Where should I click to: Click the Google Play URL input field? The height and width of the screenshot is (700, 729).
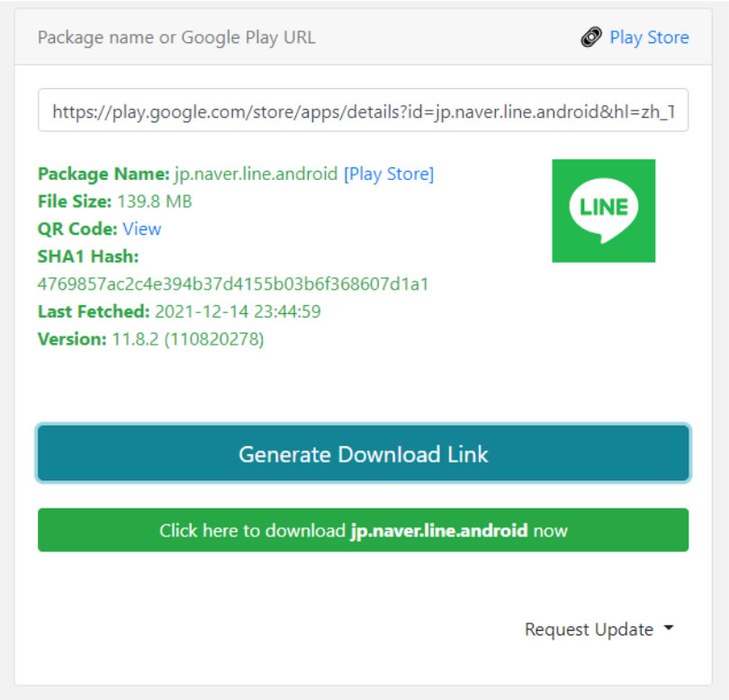point(363,110)
